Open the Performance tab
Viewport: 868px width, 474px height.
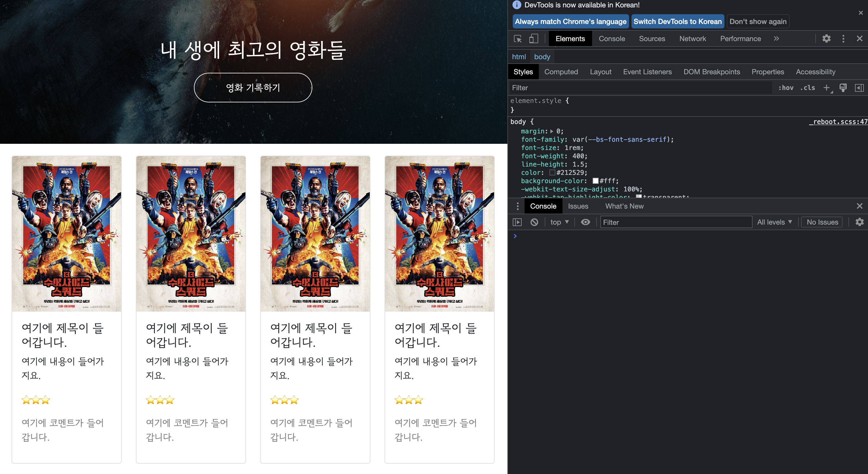(740, 39)
